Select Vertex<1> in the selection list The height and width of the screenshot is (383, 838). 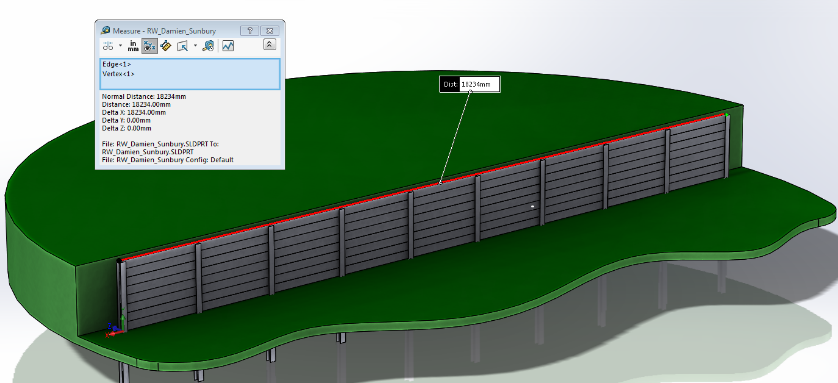pos(119,74)
